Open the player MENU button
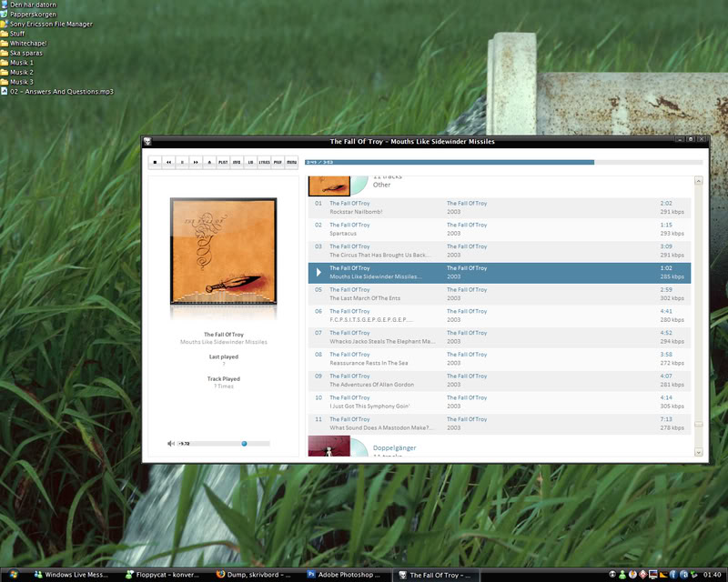 [x=291, y=162]
